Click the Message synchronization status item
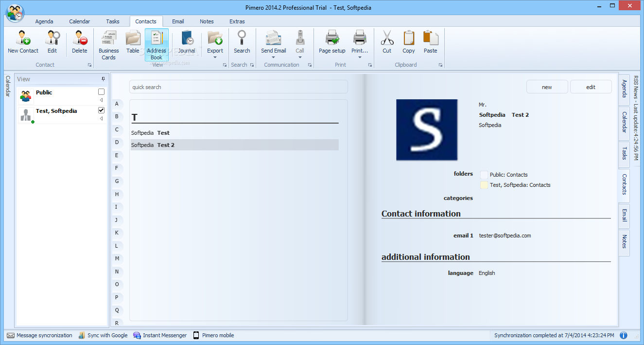 (39, 335)
